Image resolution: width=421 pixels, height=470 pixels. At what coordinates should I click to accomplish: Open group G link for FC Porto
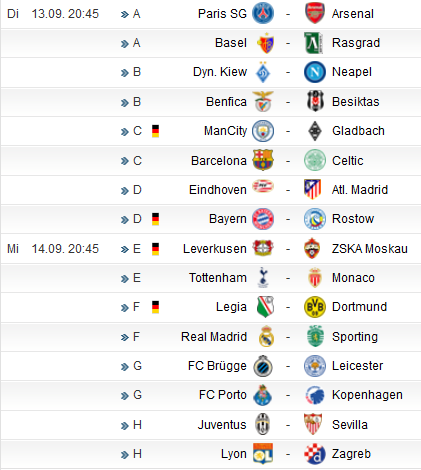click(137, 395)
